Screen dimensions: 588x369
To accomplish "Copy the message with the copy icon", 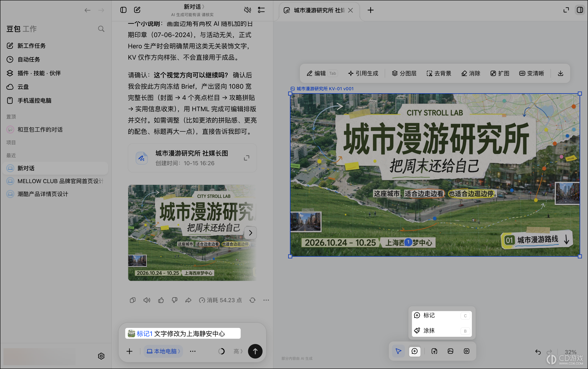I will pos(133,300).
